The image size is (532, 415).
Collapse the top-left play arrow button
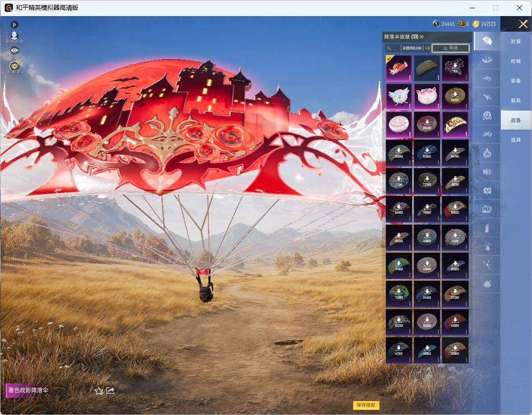point(14,24)
